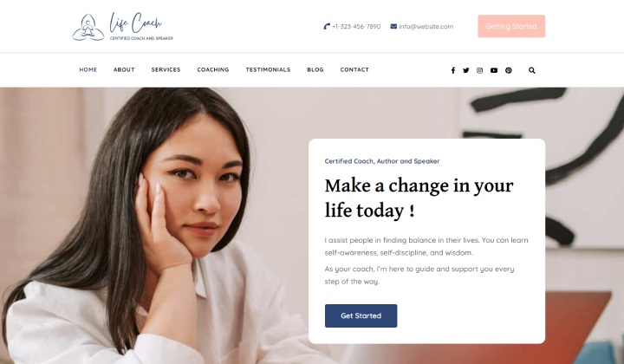Navigate to the Contact page
This screenshot has width=624, height=364.
(x=354, y=69)
